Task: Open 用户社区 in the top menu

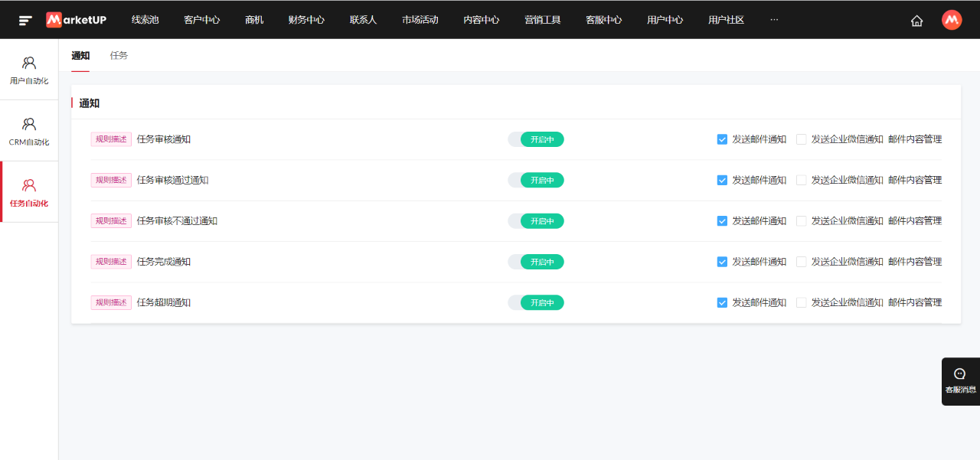Action: [727, 20]
